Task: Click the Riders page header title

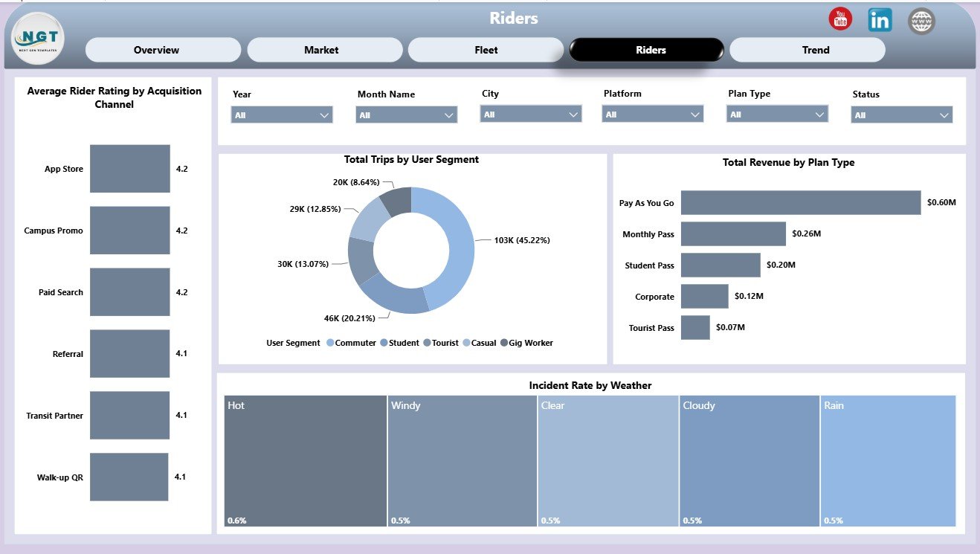Action: [514, 19]
